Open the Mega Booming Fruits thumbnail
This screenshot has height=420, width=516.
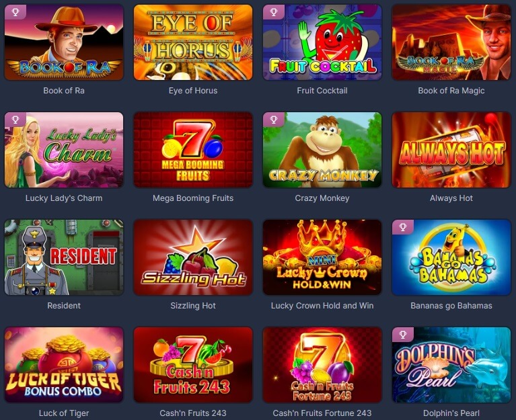coord(193,150)
